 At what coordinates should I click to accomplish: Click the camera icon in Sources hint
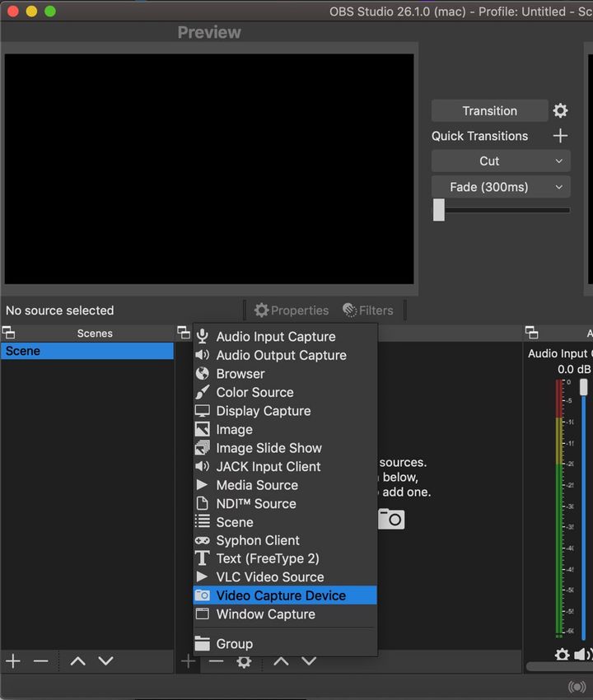click(391, 519)
